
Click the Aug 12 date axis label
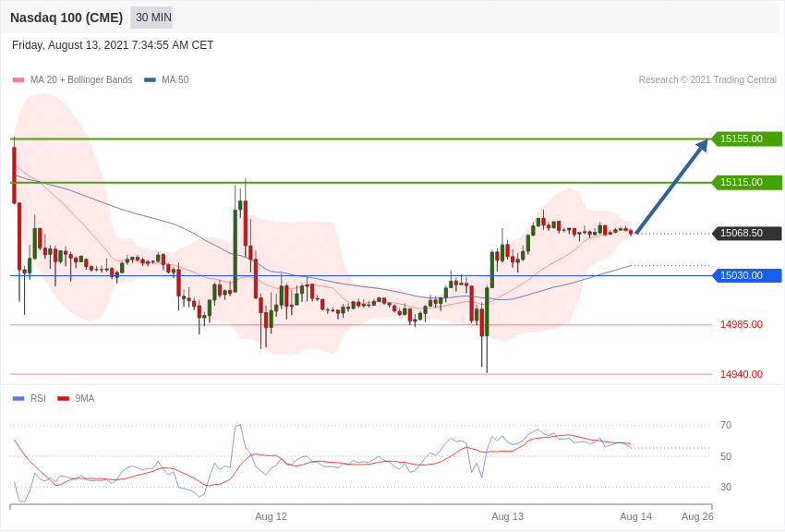coord(271,516)
